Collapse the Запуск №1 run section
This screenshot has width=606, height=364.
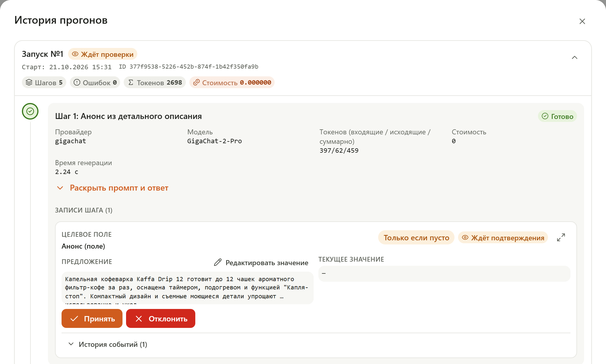click(574, 57)
